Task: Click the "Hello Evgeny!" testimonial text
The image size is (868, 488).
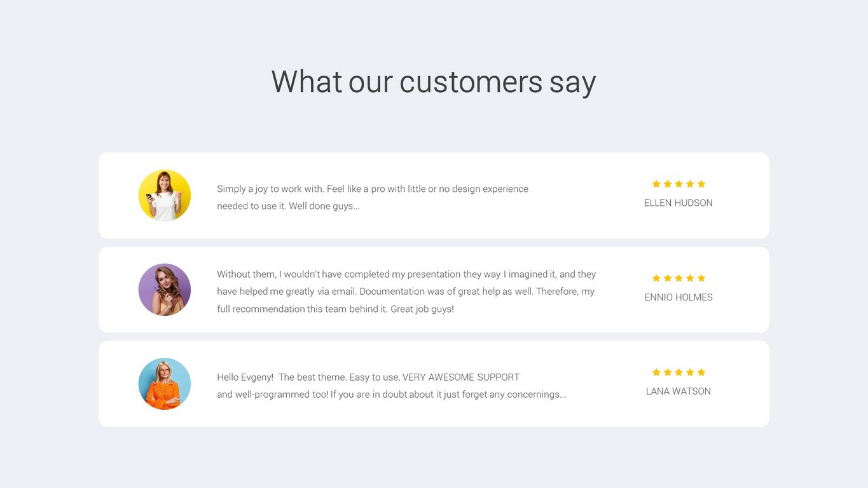Action: click(391, 386)
